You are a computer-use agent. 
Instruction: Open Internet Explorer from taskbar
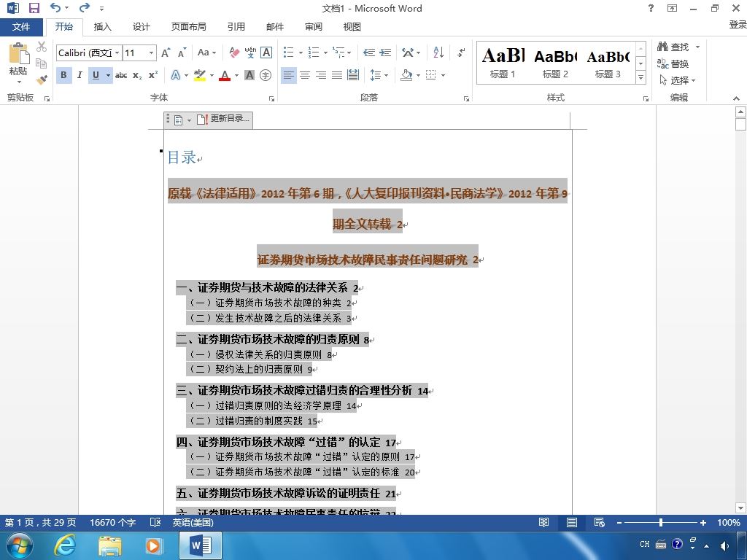pos(65,545)
